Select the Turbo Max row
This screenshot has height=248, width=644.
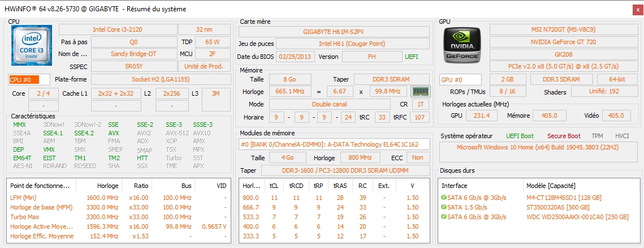coord(118,217)
